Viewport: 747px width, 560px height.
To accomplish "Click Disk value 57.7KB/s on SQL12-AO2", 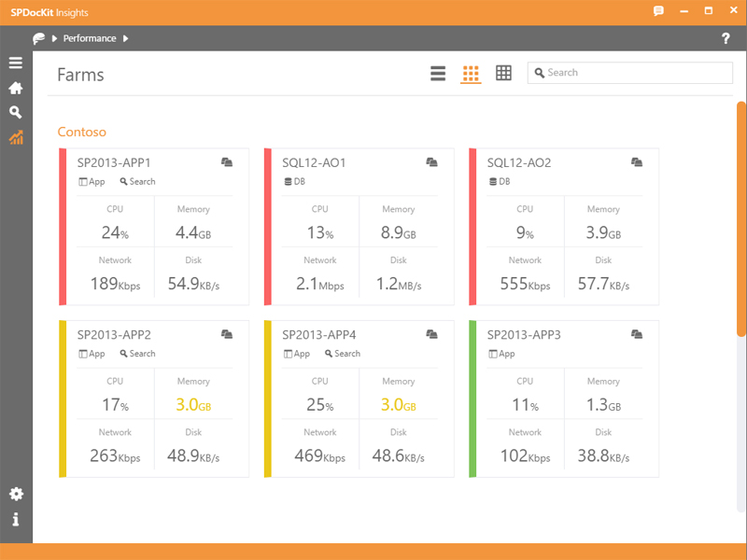I will [603, 284].
